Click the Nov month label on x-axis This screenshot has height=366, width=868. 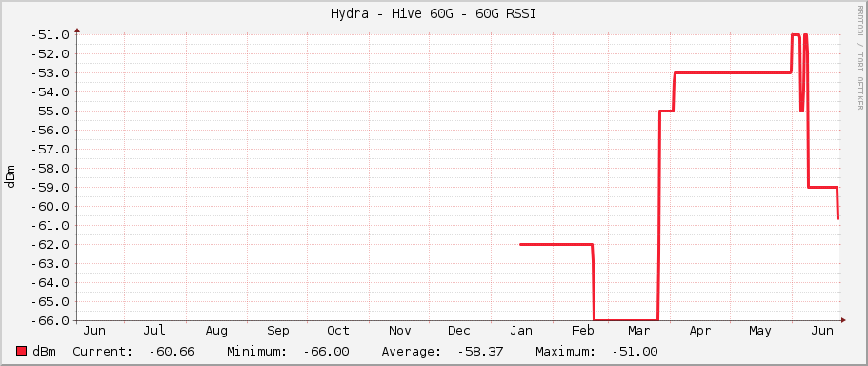(x=399, y=331)
